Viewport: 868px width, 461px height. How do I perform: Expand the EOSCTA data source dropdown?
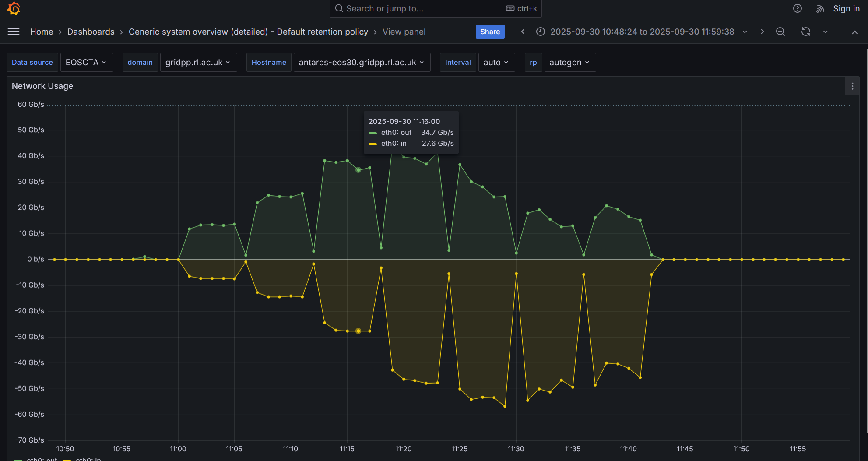pyautogui.click(x=86, y=62)
